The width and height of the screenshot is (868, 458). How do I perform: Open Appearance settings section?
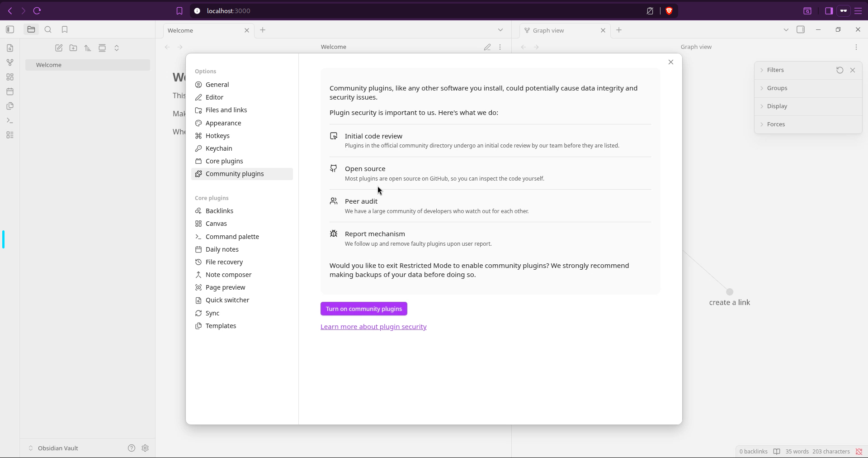242,123
